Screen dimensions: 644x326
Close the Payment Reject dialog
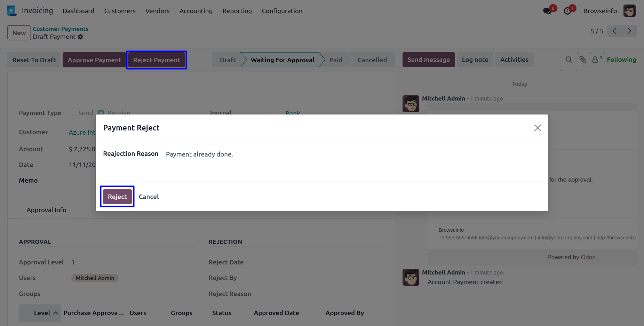pos(538,128)
